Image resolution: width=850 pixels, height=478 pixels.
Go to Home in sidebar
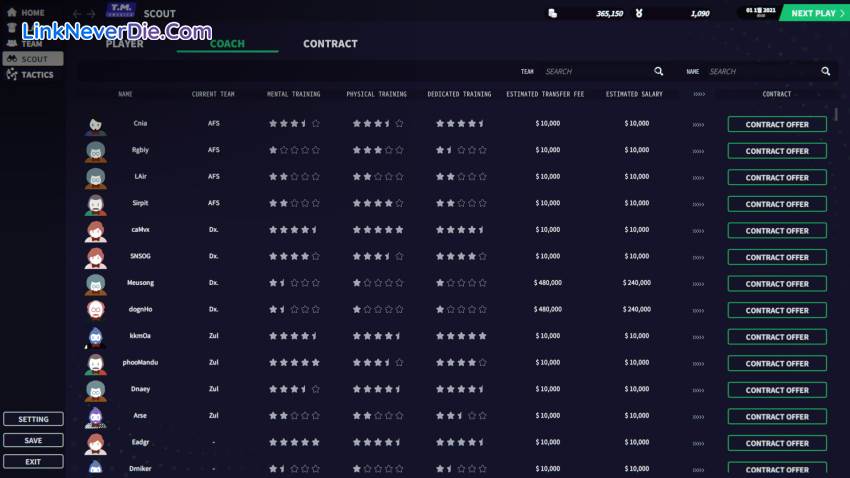(x=33, y=13)
